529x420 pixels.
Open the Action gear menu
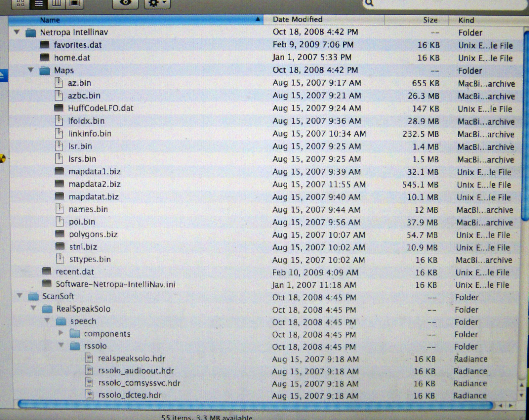(x=157, y=4)
